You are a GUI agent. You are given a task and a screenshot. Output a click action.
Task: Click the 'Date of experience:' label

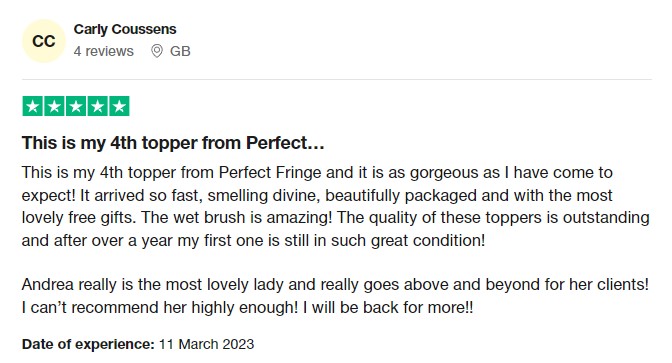click(88, 344)
